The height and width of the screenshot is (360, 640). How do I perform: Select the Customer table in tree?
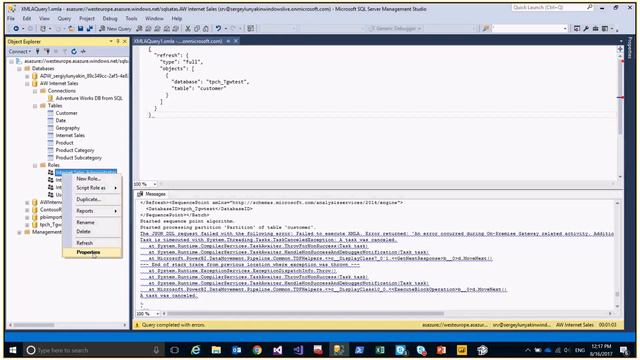coord(66,113)
